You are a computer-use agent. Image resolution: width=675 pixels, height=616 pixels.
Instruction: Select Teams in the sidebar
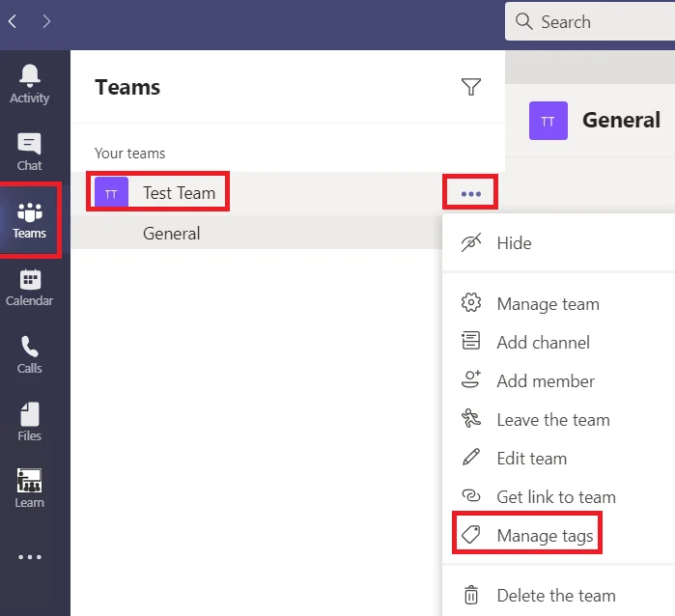(29, 220)
